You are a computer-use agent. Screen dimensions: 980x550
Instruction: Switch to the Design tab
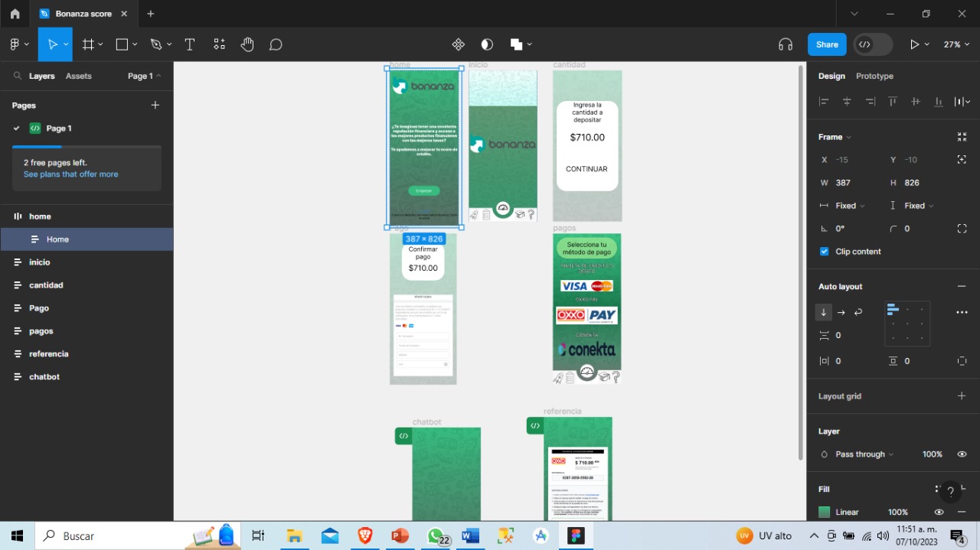click(831, 76)
